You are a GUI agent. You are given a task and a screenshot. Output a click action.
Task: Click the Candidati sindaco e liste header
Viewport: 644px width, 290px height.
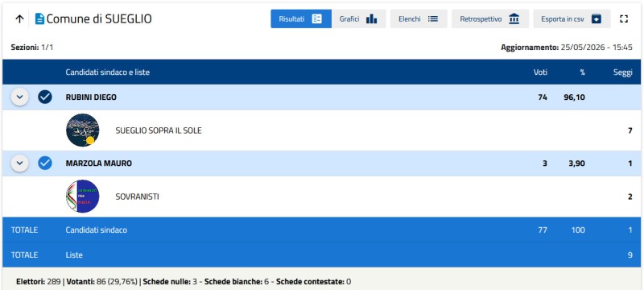click(x=108, y=72)
